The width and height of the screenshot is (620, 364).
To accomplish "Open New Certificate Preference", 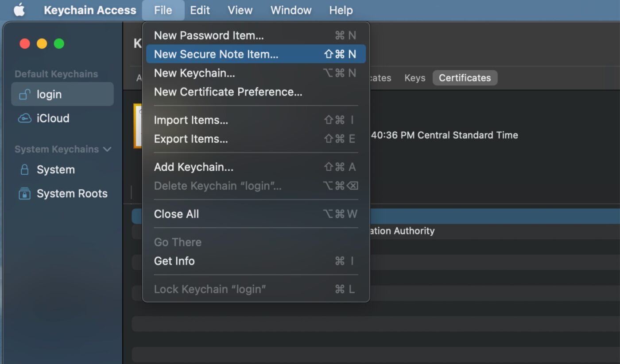I will click(x=228, y=92).
